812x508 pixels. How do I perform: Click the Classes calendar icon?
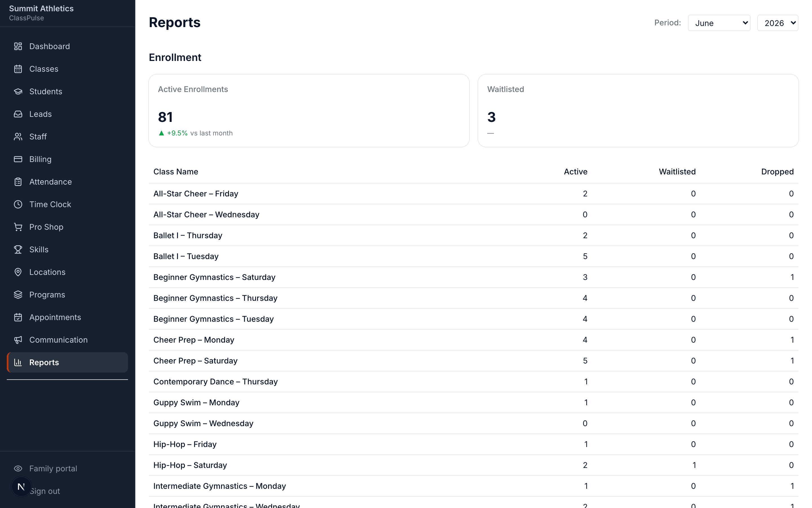18,69
